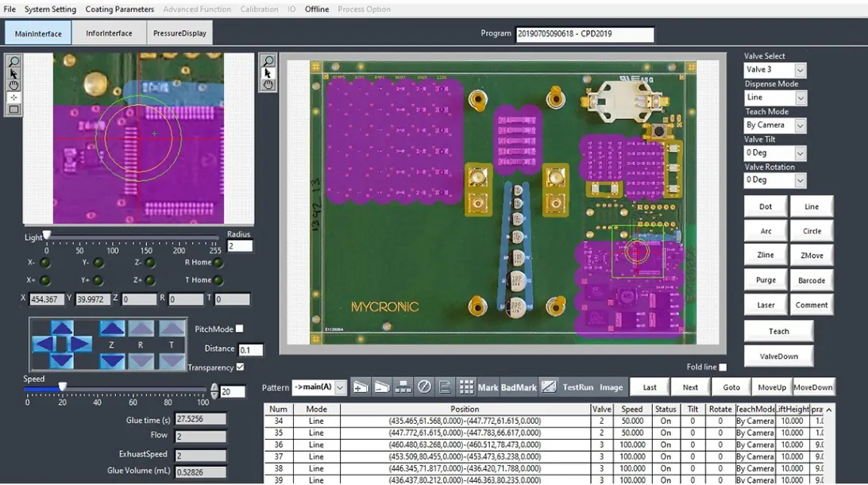Image resolution: width=868 pixels, height=485 pixels.
Task: Click the Speed slider handle
Action: tap(62, 387)
